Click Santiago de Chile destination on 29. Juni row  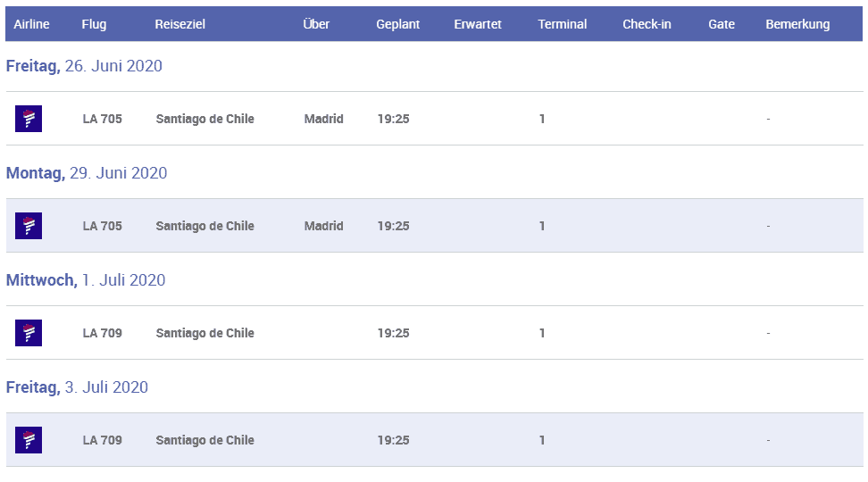click(204, 227)
